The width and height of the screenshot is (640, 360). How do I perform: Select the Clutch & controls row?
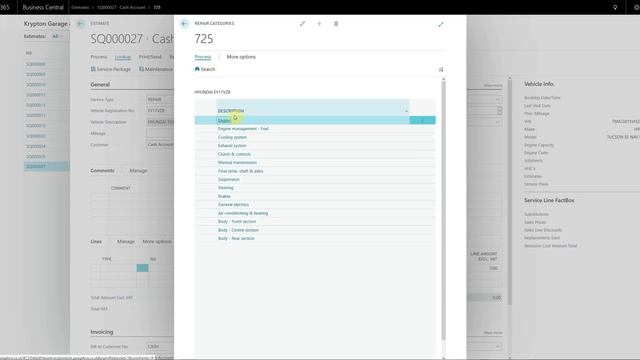[x=315, y=154]
